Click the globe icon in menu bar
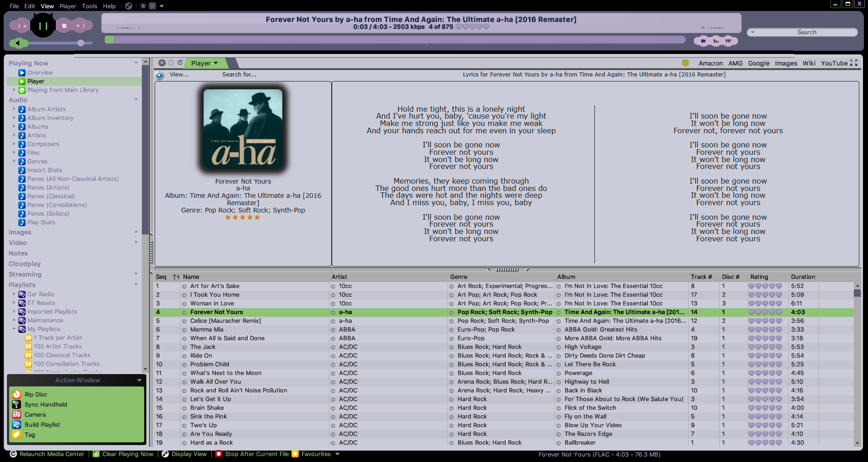The height and width of the screenshot is (462, 868). [129, 6]
